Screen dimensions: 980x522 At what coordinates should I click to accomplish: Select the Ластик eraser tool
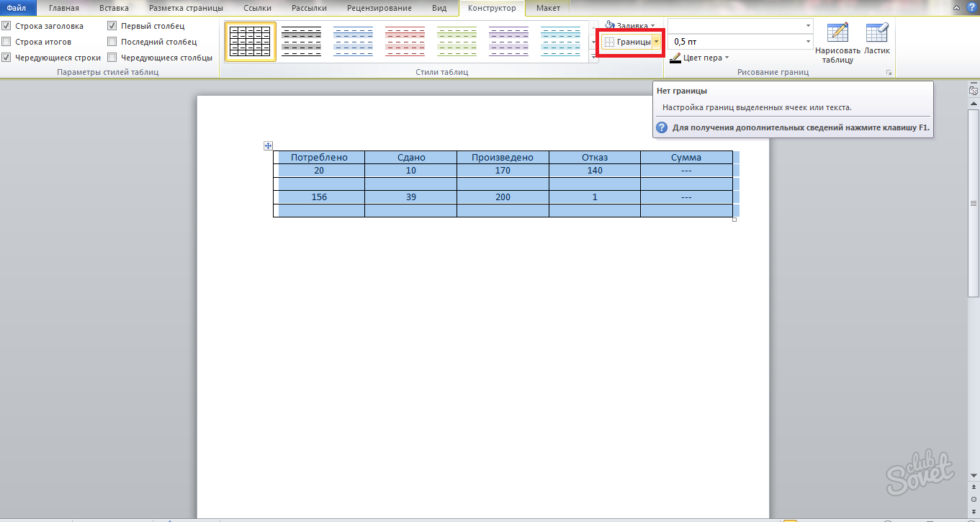877,37
